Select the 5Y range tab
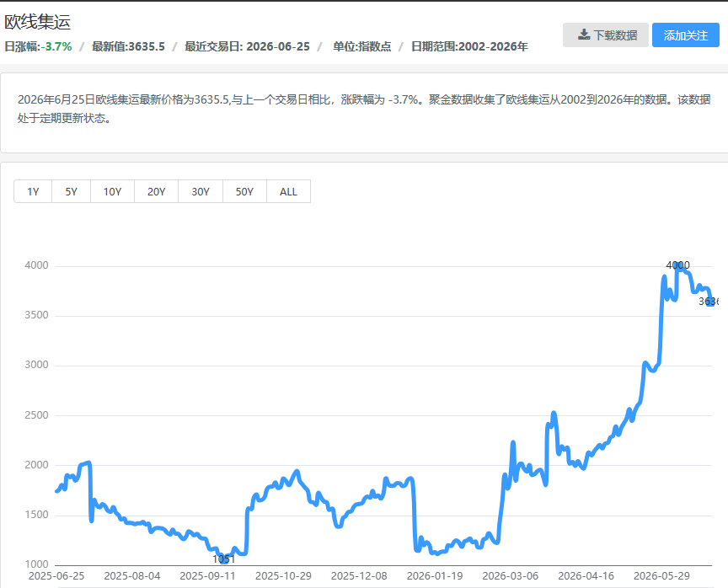The height and width of the screenshot is (588, 728). 71,191
